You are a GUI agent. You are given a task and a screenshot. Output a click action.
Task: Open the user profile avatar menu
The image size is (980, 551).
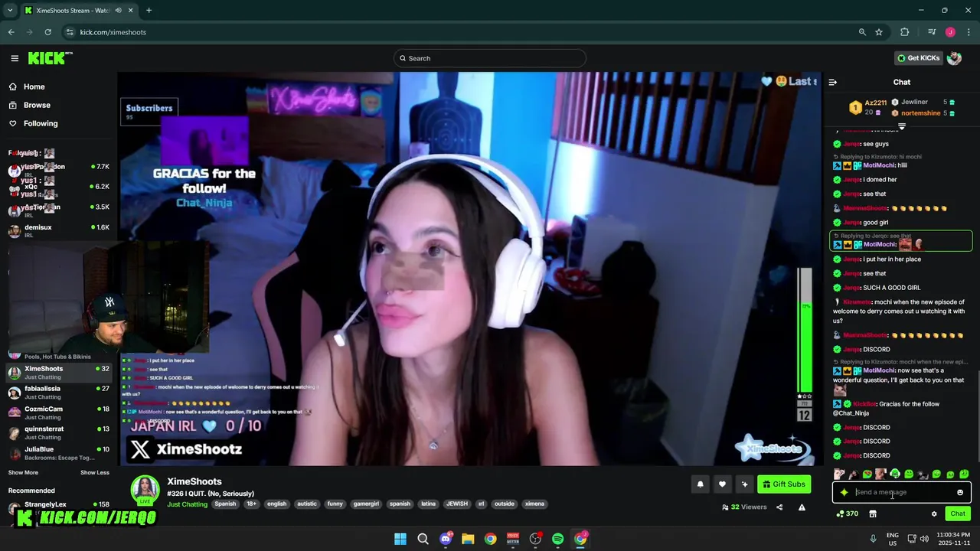954,58
